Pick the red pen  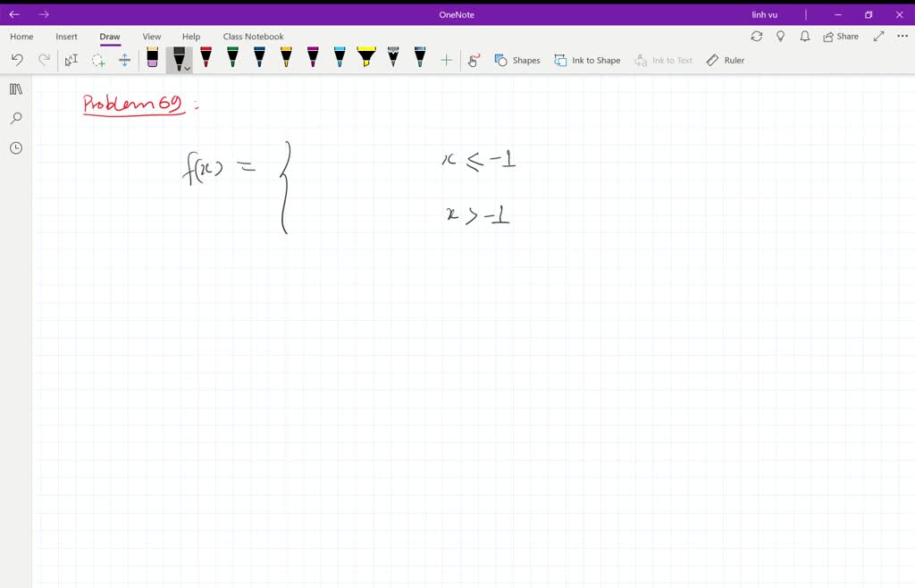click(x=206, y=60)
